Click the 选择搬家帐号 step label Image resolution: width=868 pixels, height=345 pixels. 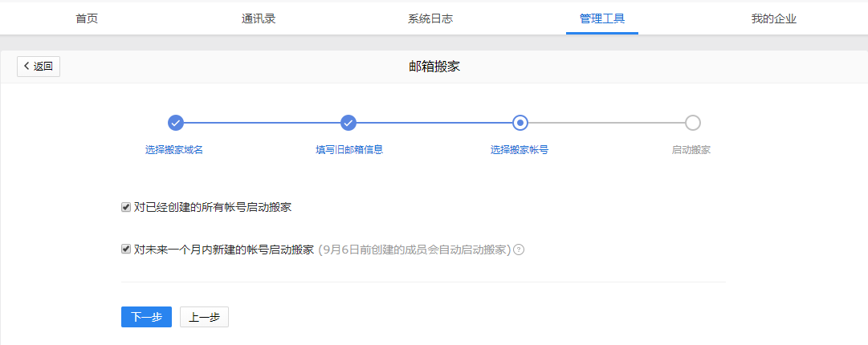pyautogui.click(x=520, y=150)
